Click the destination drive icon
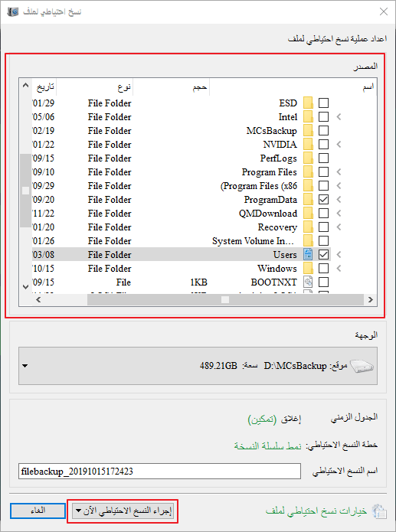This screenshot has height=532, width=396. tap(362, 366)
